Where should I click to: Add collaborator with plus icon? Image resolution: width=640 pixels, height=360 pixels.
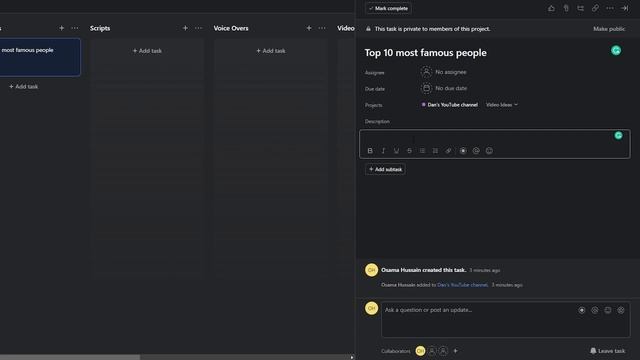coord(456,351)
